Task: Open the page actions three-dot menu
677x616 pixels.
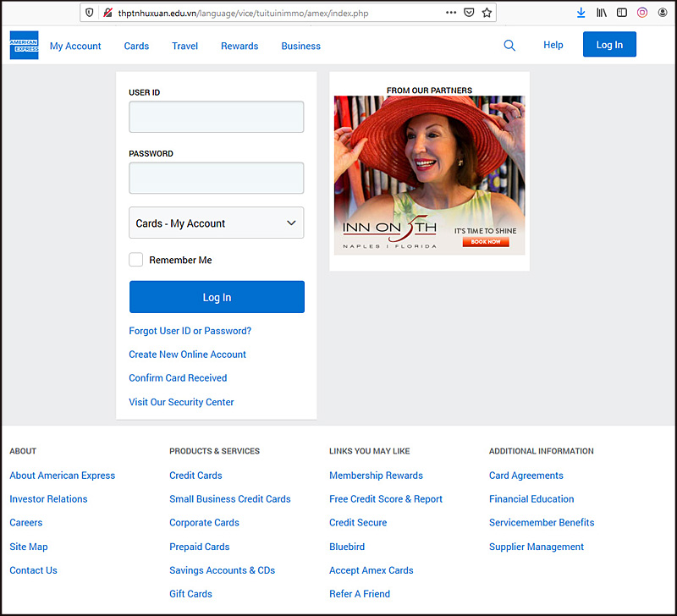Action: (451, 13)
